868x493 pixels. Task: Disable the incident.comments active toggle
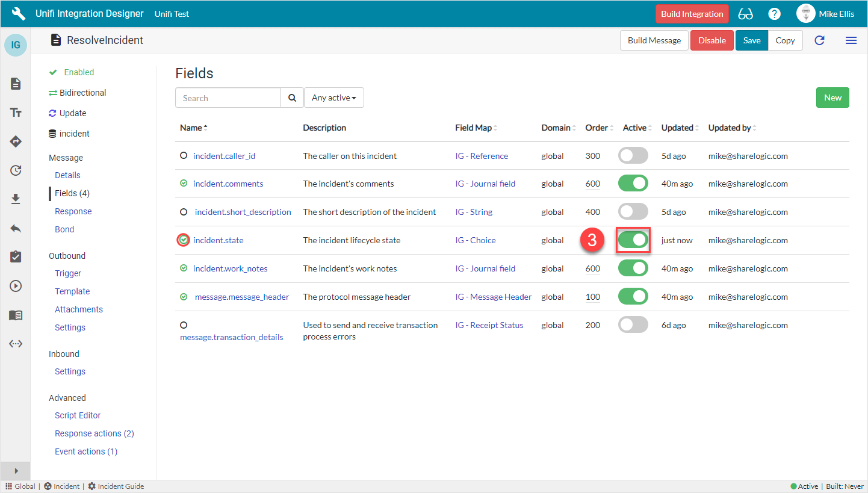pos(633,184)
